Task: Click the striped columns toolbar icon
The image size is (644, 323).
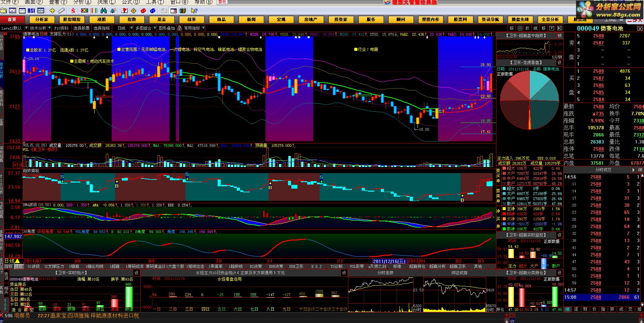Action: [x=94, y=11]
